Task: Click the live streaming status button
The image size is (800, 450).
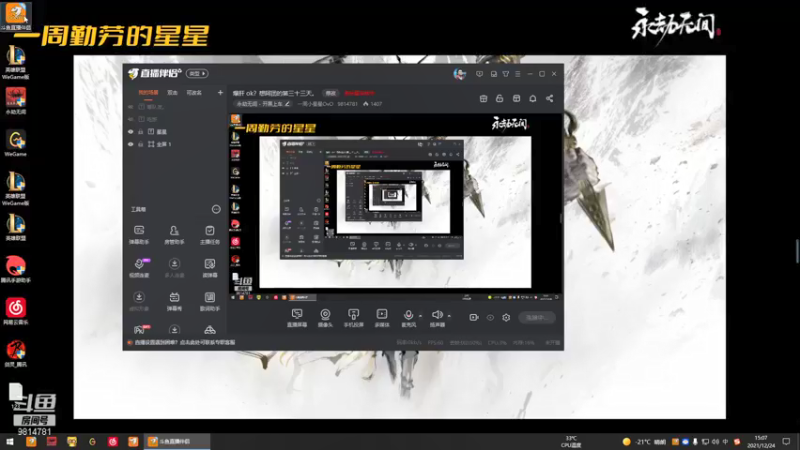Action: click(x=537, y=317)
